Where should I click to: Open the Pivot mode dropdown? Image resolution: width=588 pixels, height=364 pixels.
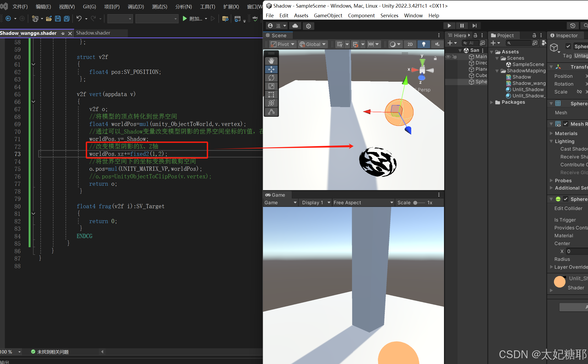[x=283, y=44]
